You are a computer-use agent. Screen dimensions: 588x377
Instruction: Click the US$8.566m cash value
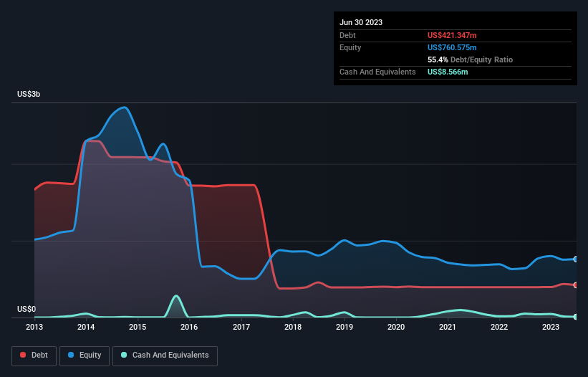coord(448,72)
